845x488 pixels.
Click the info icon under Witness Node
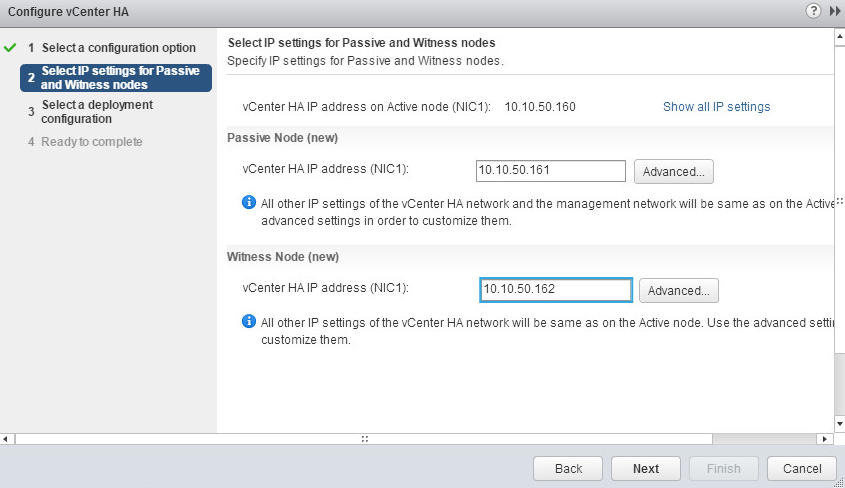(248, 322)
